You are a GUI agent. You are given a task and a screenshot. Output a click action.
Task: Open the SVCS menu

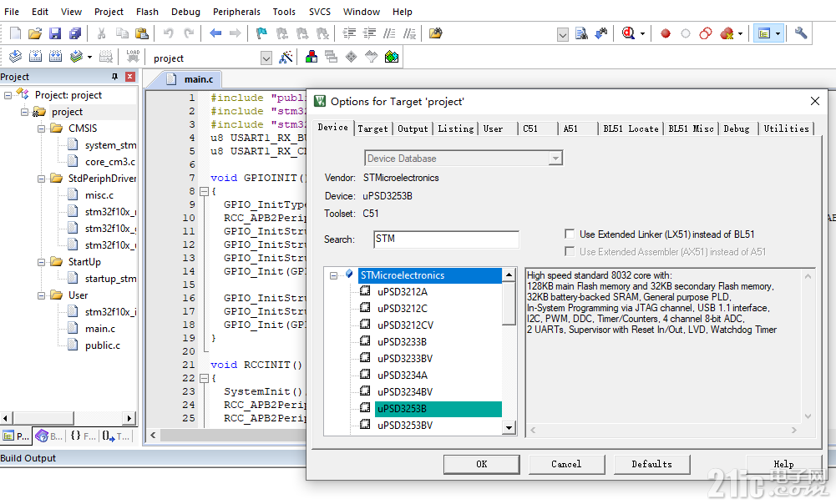point(320,12)
